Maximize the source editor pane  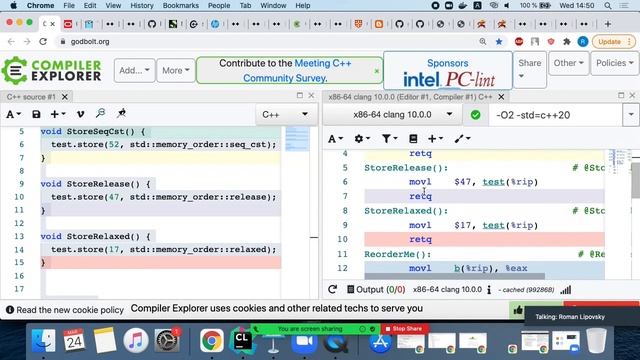[x=300, y=95]
